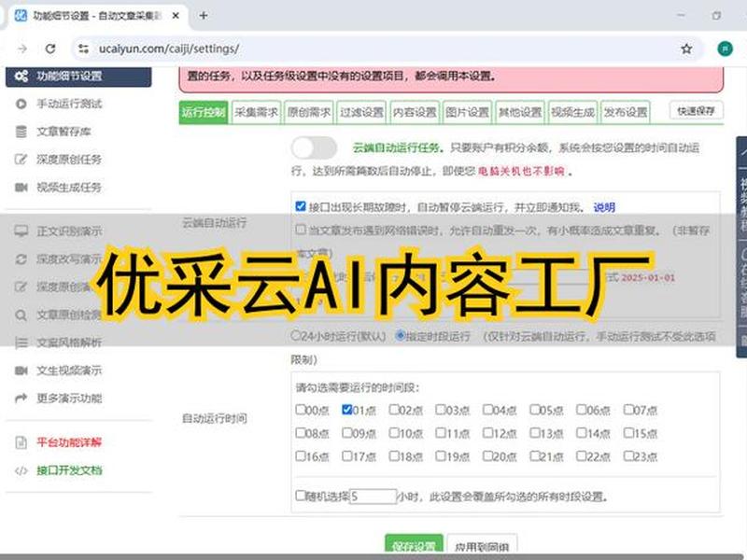The width and height of the screenshot is (747, 560).
Task: Toggle the 云端自动运行任务 switch
Action: [314, 147]
